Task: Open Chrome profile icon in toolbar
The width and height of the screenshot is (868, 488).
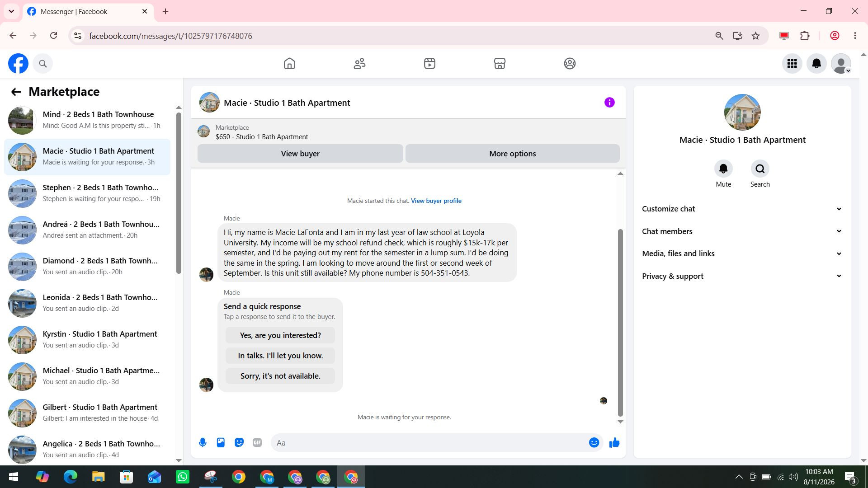Action: (x=835, y=36)
